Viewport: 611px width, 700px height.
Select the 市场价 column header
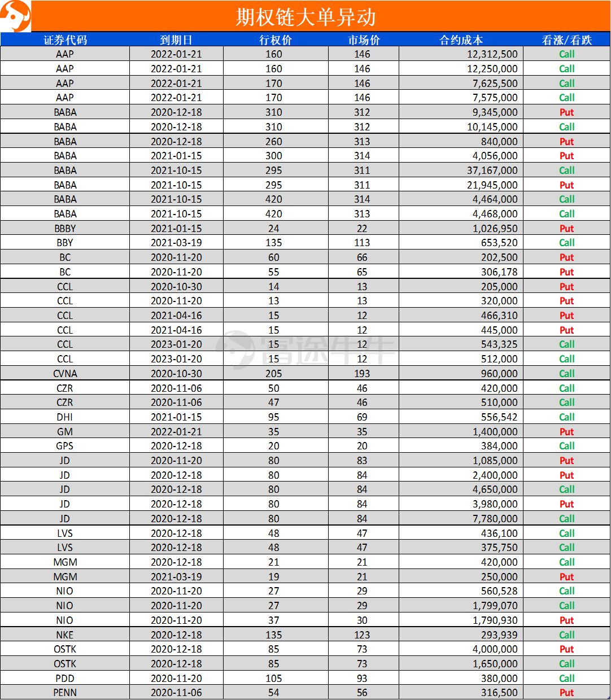(364, 40)
